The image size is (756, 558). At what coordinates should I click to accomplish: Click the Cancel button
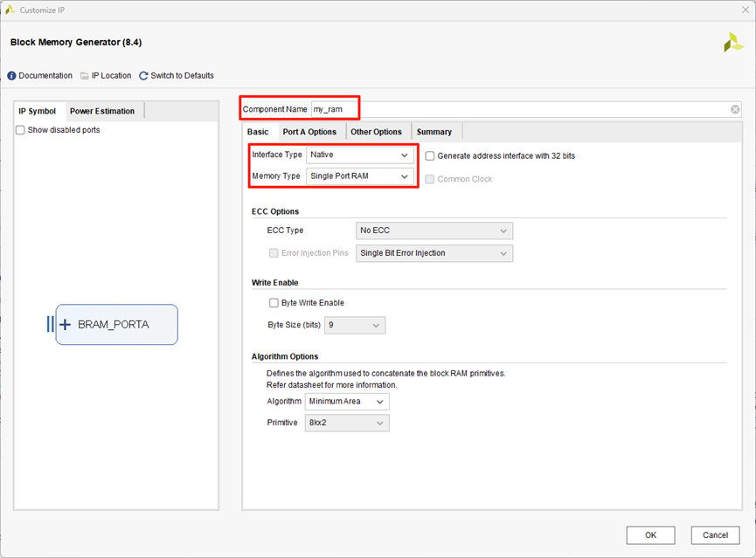715,535
